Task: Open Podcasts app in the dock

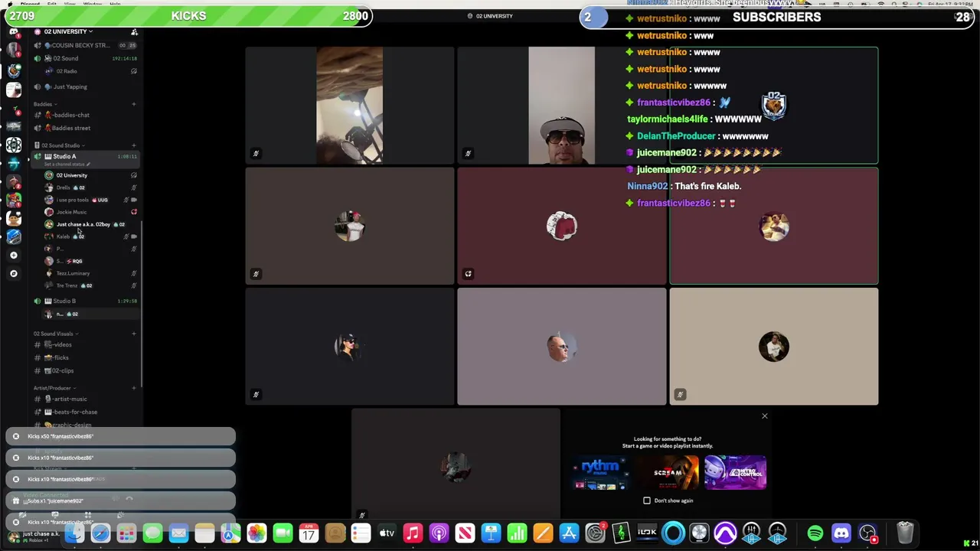Action: point(439,533)
